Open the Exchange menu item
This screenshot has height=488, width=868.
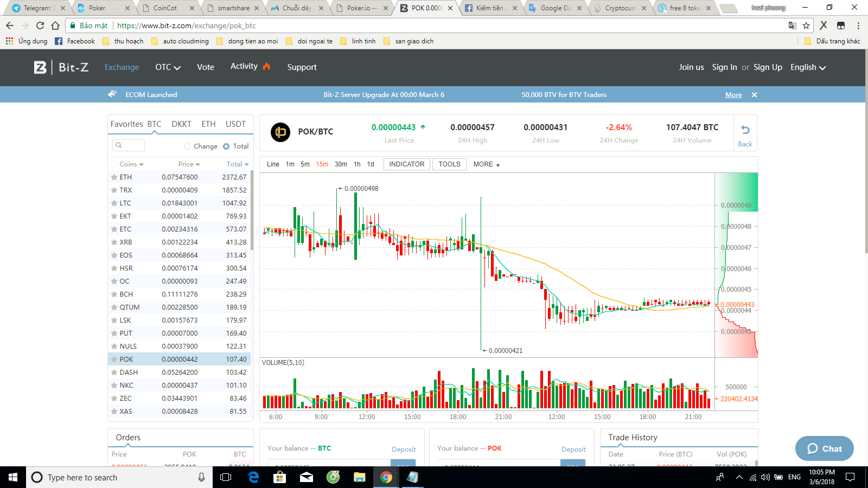pos(122,67)
